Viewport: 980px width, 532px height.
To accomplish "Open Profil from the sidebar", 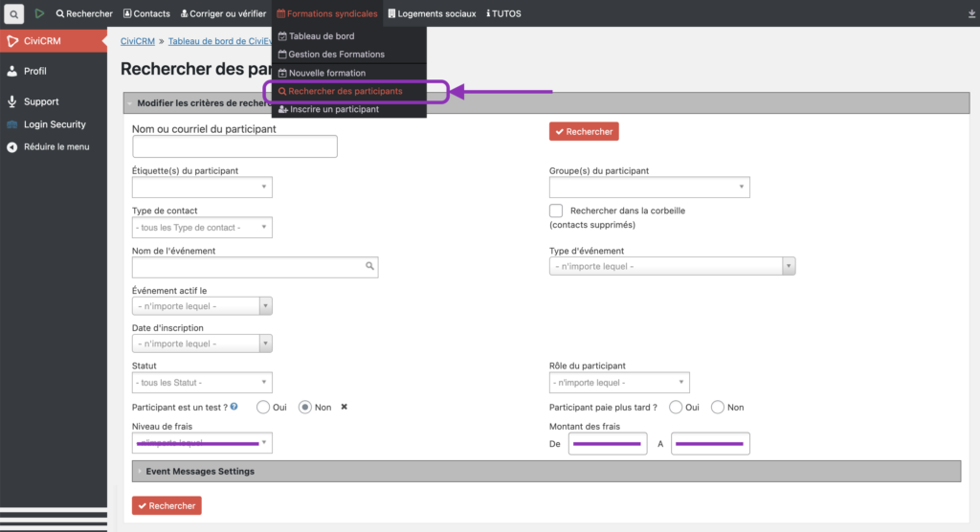I will (x=34, y=71).
